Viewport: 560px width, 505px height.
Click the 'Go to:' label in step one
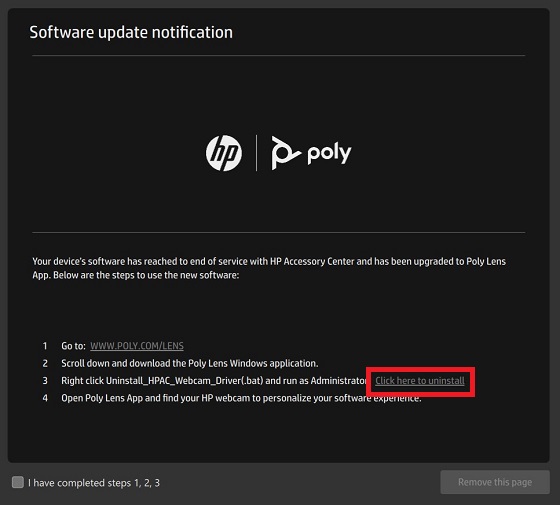(x=73, y=346)
